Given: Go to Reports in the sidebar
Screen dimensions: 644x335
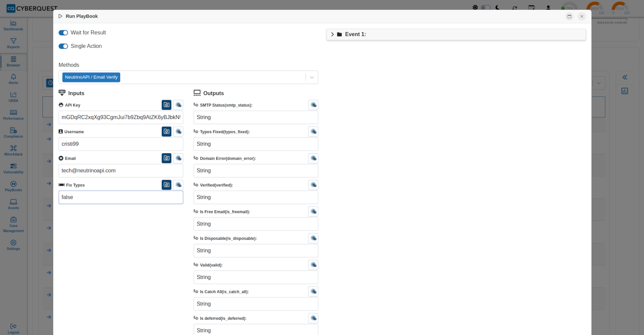Looking at the screenshot, I should coord(13,43).
